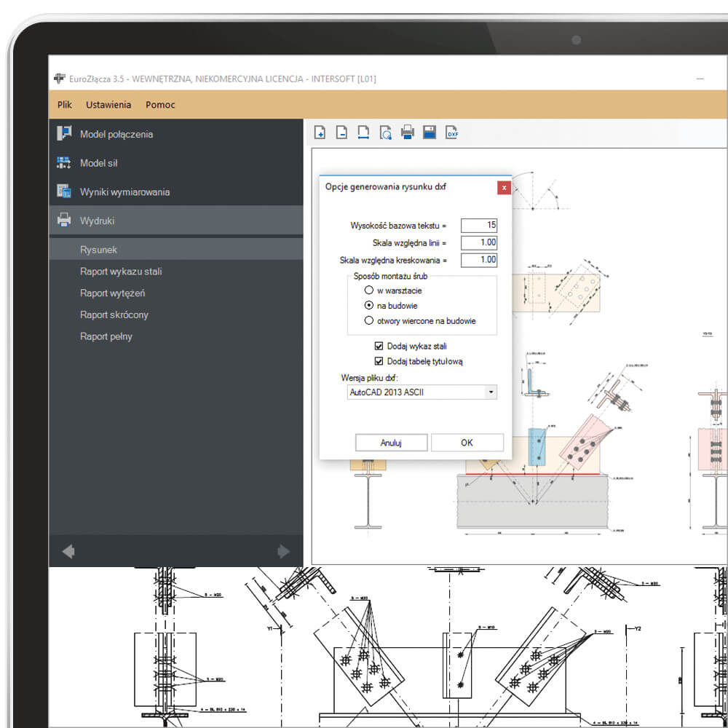Click the 'Wysokość bazowa tekstu' input field
Image resolution: width=728 pixels, height=728 pixels.
pos(479,225)
